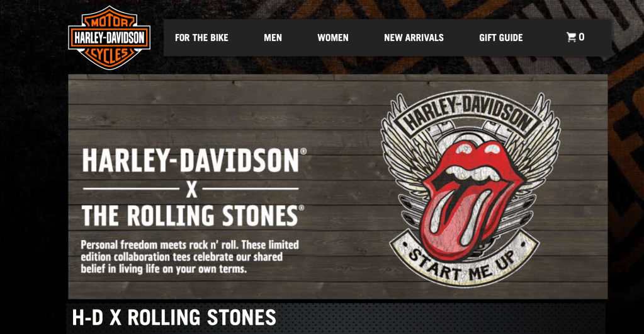Image resolution: width=644 pixels, height=334 pixels.
Task: Click the Start Me Up ribbon
Action: point(465,260)
